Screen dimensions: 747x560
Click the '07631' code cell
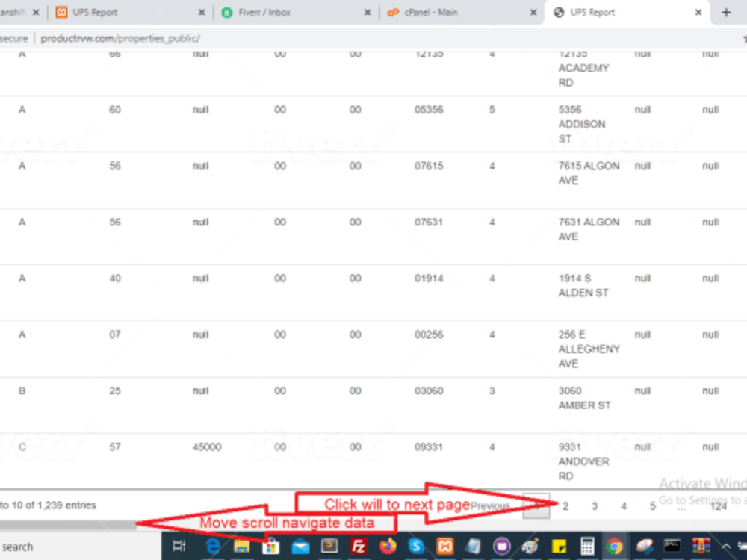click(429, 223)
